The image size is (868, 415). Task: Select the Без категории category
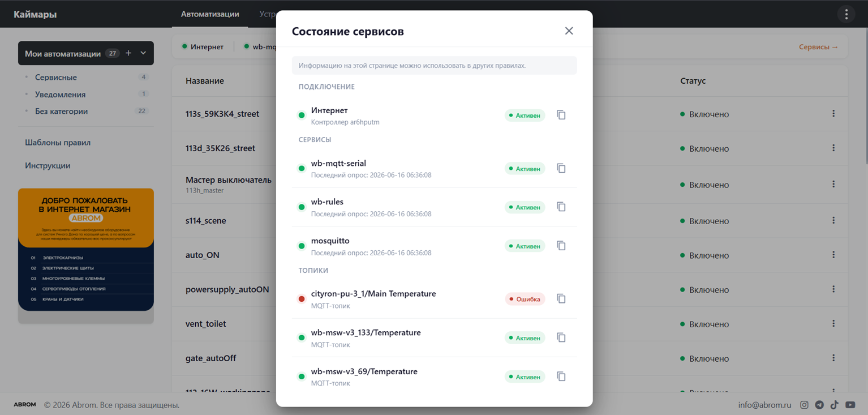[61, 112]
